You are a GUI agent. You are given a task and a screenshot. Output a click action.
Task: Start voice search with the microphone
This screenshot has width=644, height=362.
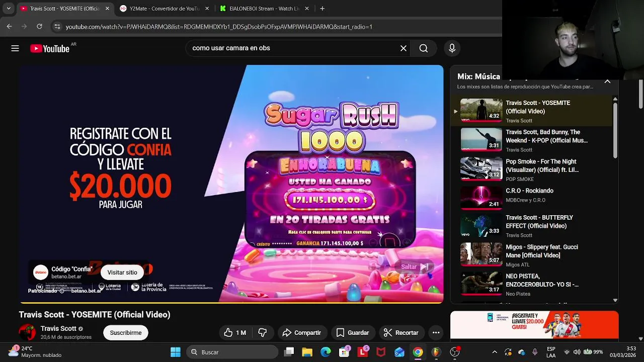coord(452,48)
